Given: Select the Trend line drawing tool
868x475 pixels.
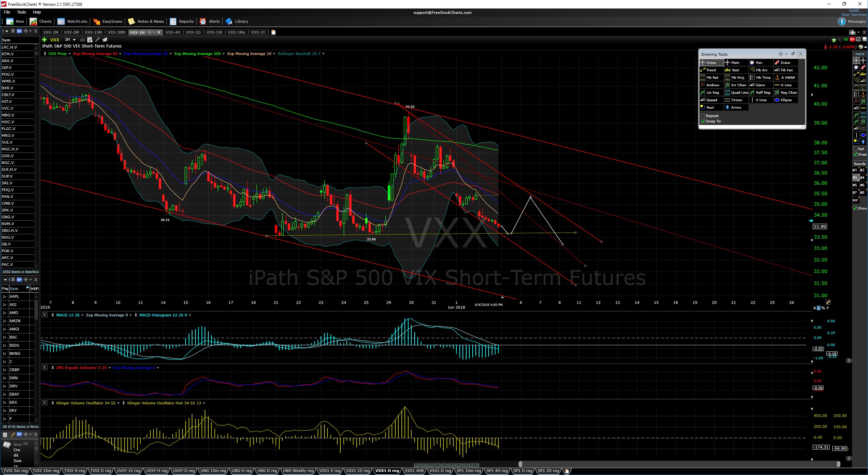Looking at the screenshot, I should click(711, 70).
